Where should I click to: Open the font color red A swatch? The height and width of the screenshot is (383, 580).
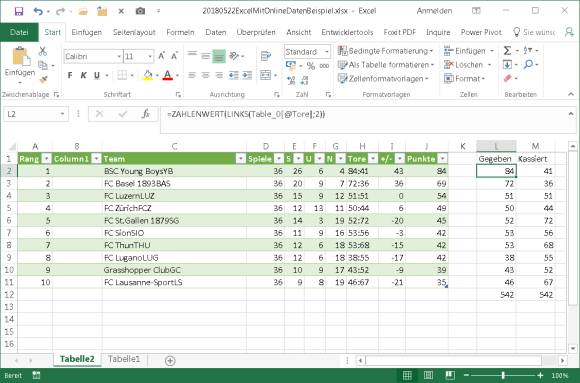pos(168,75)
